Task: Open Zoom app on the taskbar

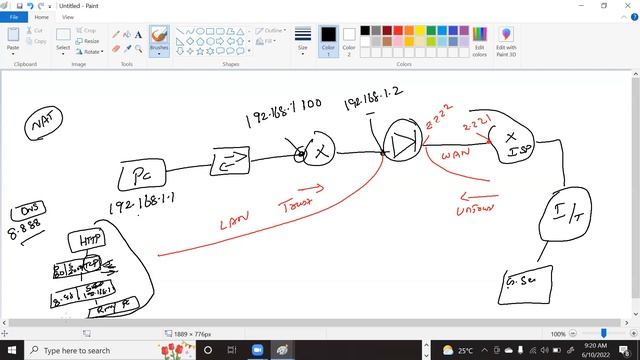Action: pos(257,350)
